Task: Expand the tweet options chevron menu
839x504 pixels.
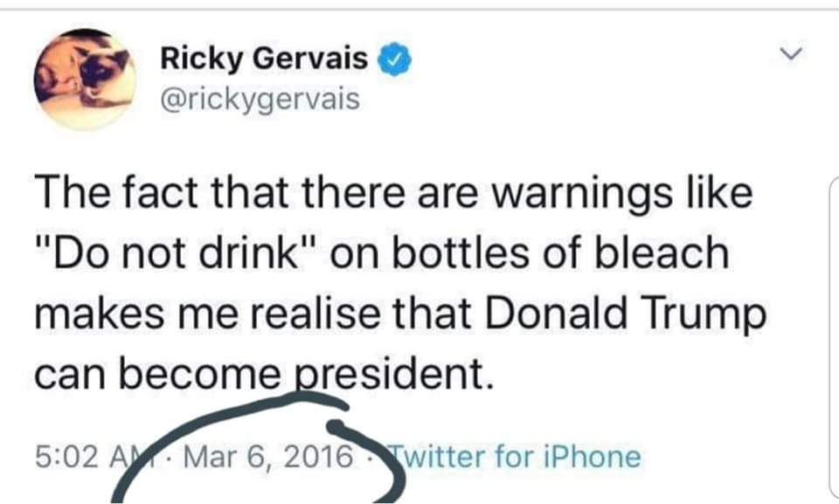Action: 789,54
